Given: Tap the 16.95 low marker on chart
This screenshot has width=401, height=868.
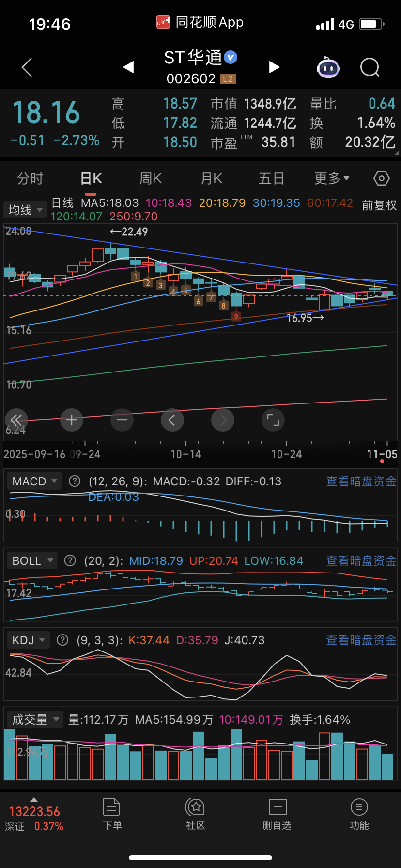Looking at the screenshot, I should pos(305,318).
